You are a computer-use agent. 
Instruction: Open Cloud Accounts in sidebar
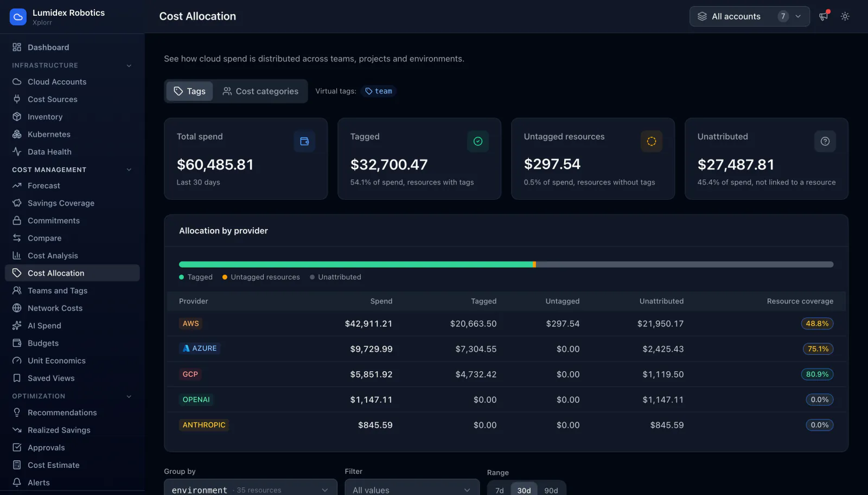[72, 82]
